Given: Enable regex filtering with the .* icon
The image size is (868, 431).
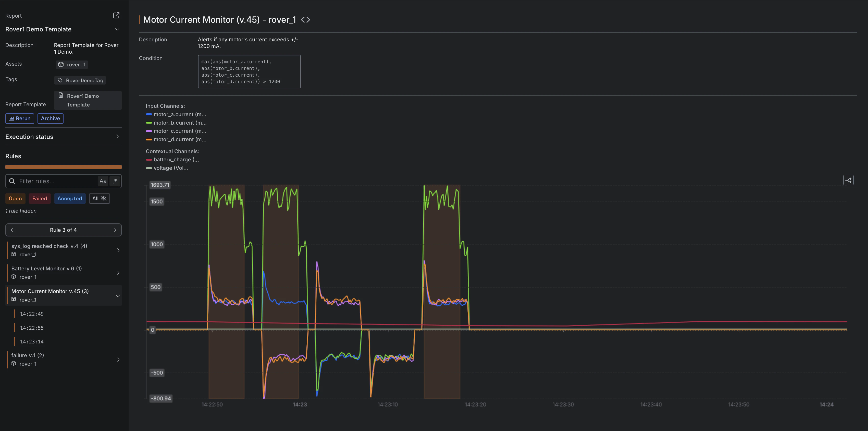Looking at the screenshot, I should [x=115, y=181].
